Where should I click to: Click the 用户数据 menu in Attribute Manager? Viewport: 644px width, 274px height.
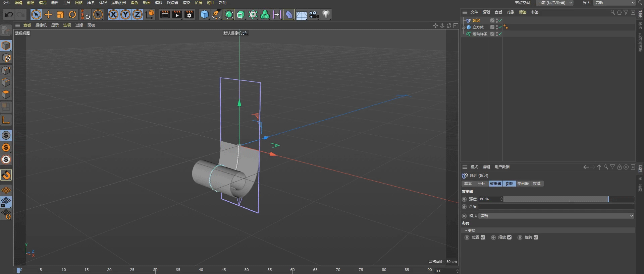pos(502,167)
